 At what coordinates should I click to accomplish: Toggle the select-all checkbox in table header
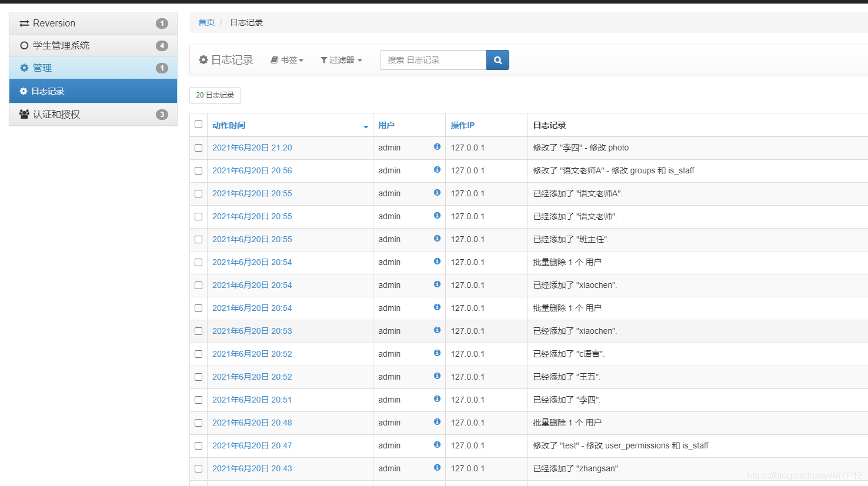coord(198,125)
